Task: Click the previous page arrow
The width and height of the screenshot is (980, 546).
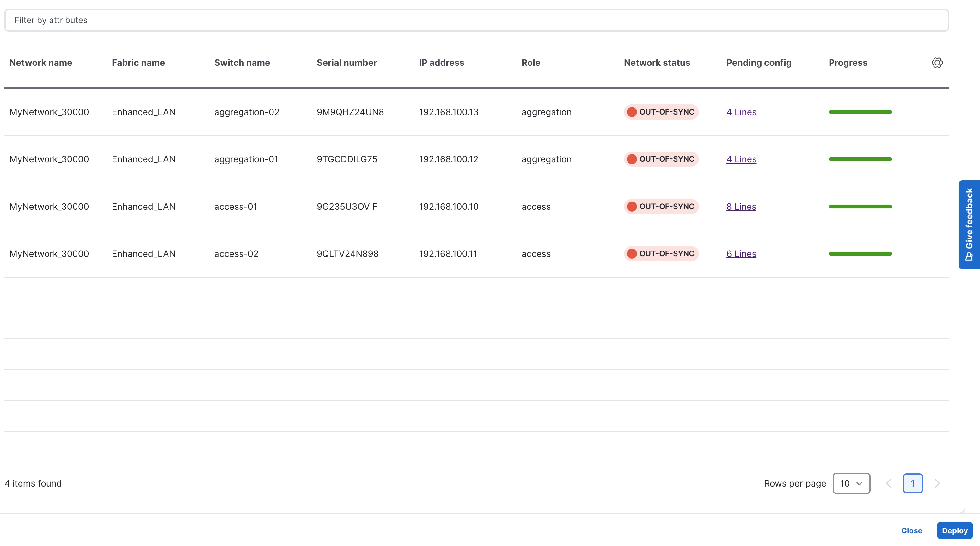Action: pyautogui.click(x=889, y=483)
